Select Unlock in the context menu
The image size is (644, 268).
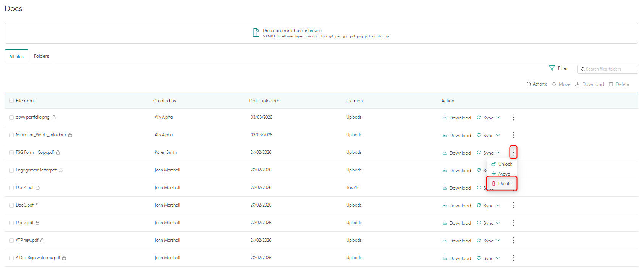502,164
